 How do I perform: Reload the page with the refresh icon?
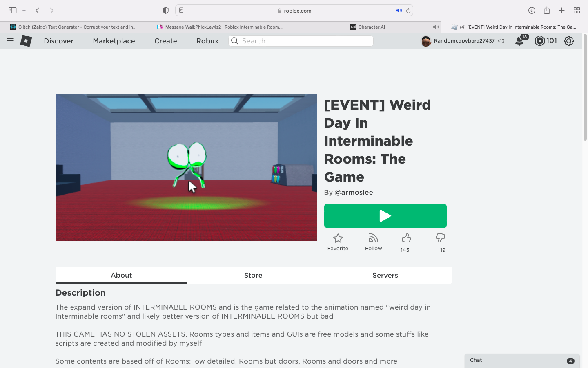coord(408,11)
